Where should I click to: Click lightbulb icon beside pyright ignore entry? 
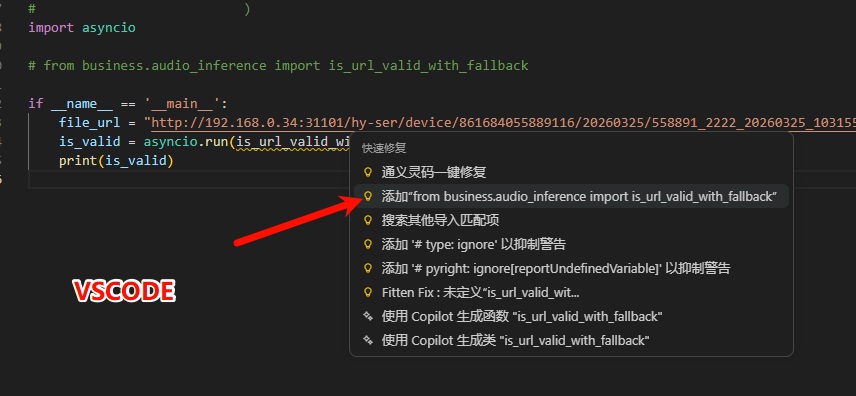pyautogui.click(x=368, y=268)
